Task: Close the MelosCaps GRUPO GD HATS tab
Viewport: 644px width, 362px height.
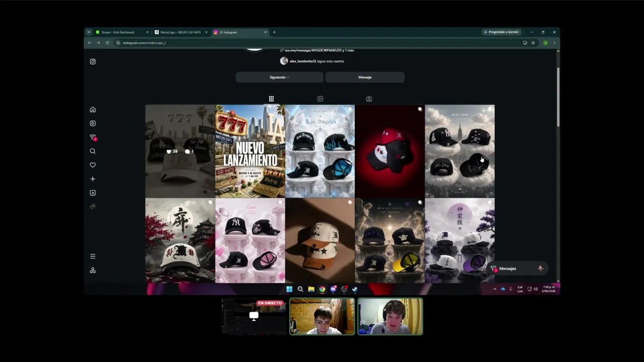Action: pyautogui.click(x=206, y=32)
